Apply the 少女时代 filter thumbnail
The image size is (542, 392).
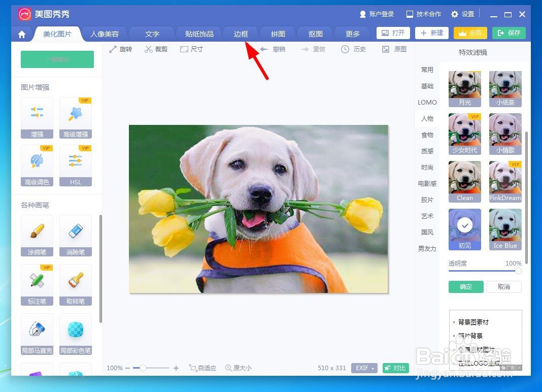tap(465, 134)
